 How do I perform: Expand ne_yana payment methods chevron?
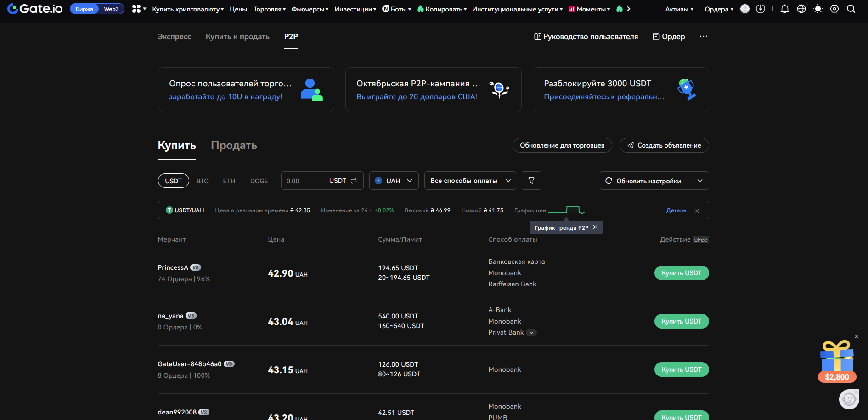point(531,333)
